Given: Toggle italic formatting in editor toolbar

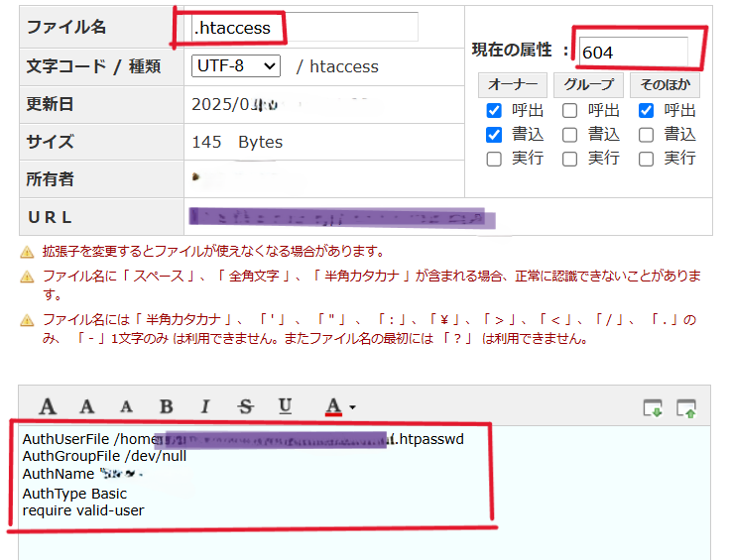Looking at the screenshot, I should point(205,406).
